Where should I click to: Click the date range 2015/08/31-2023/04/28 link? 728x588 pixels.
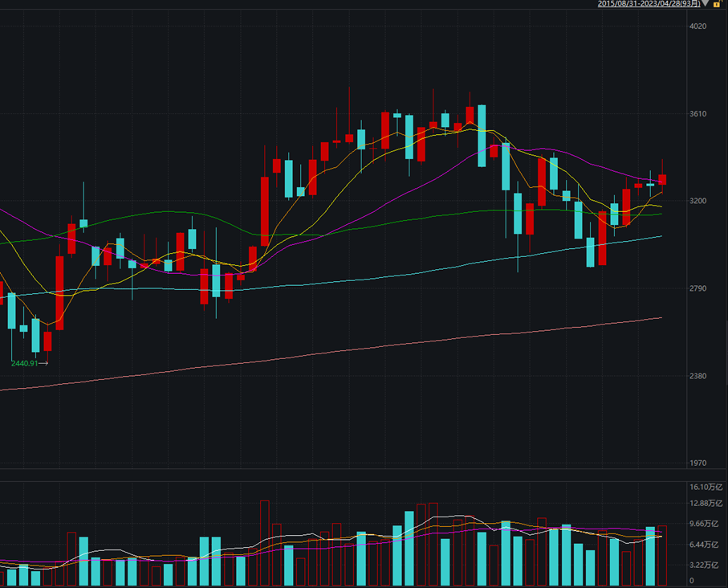pos(649,4)
